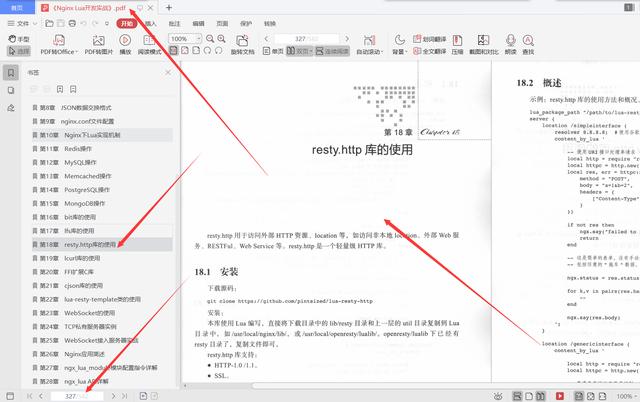Start slideshow playback
This screenshot has width=640, height=402.
(125, 44)
